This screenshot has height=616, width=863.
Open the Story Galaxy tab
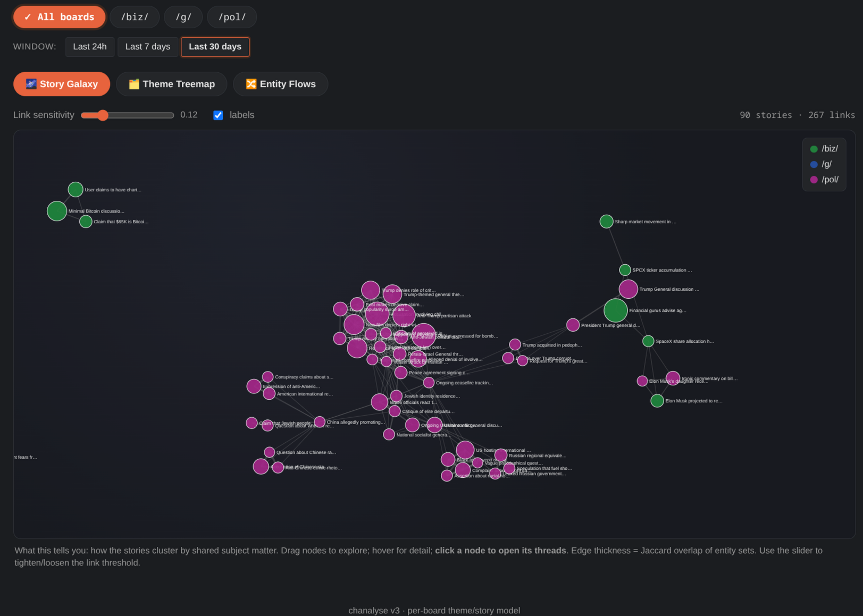pos(62,84)
